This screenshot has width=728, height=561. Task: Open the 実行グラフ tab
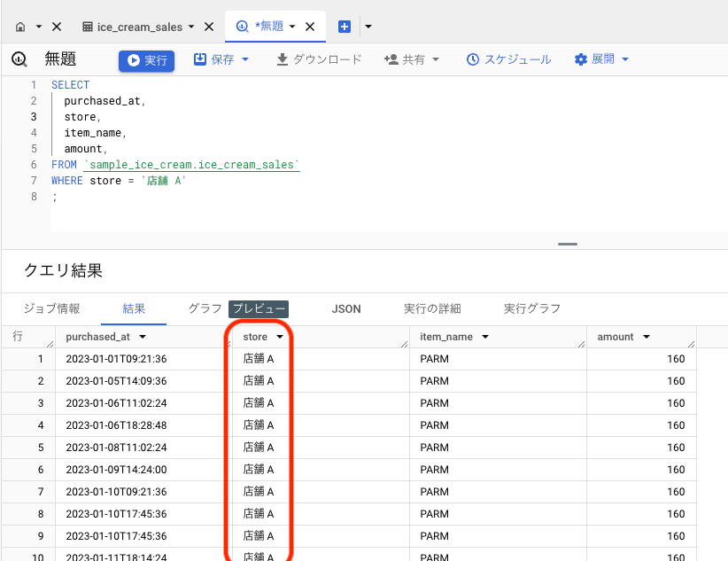(532, 308)
